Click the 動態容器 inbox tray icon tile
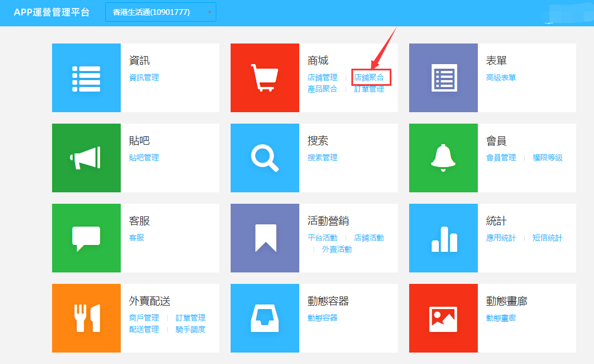Screen dimensions: 594x364 pos(265,318)
